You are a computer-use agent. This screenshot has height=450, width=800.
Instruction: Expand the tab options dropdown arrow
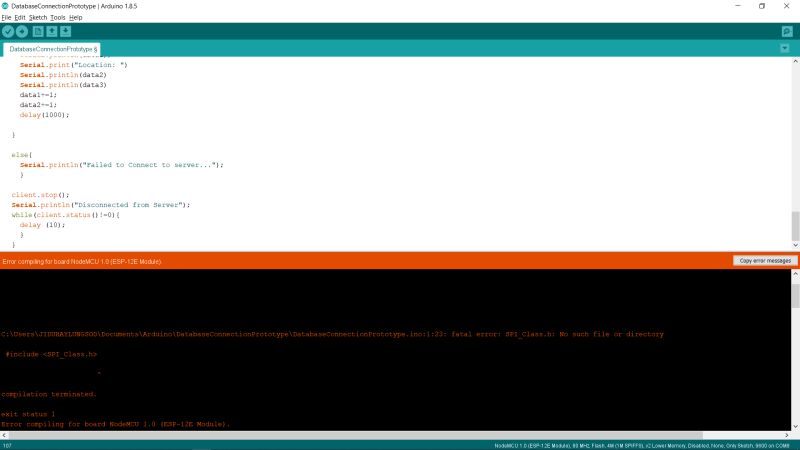pos(785,48)
